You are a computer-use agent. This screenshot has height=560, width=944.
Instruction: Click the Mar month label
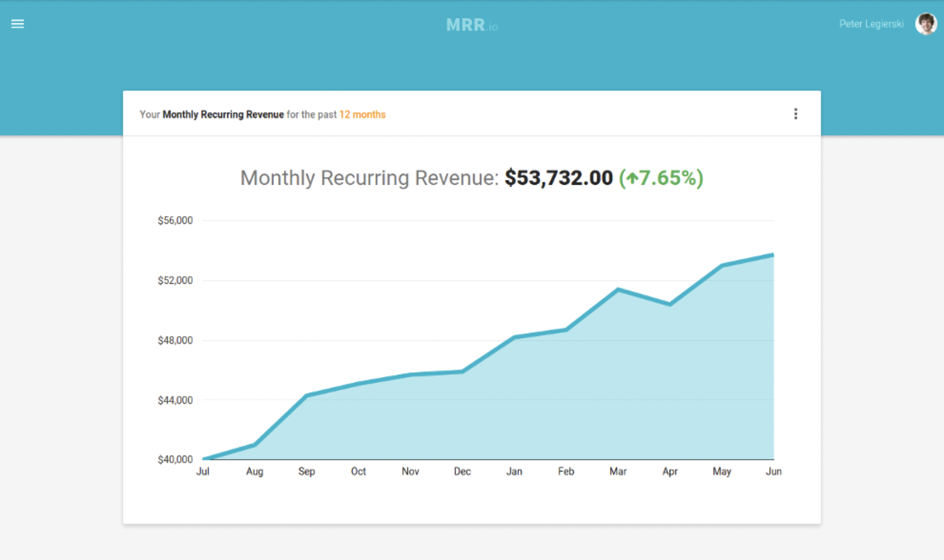[618, 471]
